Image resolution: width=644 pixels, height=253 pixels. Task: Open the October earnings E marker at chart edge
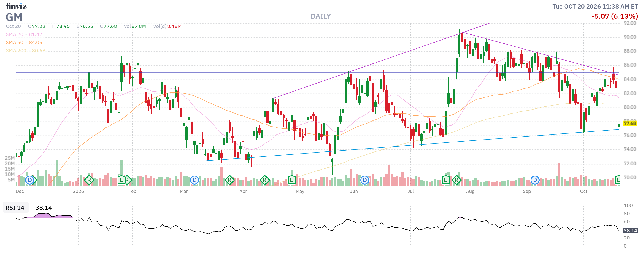click(617, 180)
